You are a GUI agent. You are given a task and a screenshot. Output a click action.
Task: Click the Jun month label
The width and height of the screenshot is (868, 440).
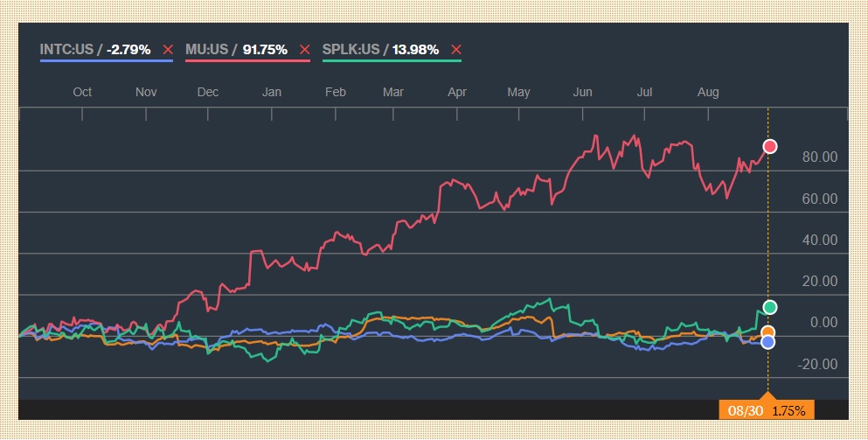(x=582, y=92)
